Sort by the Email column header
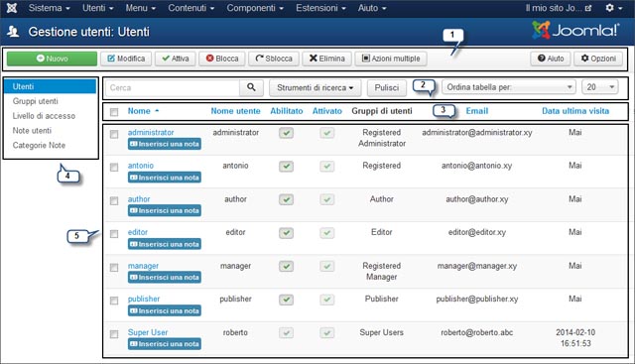Screen dimensions: 635x364 476,111
